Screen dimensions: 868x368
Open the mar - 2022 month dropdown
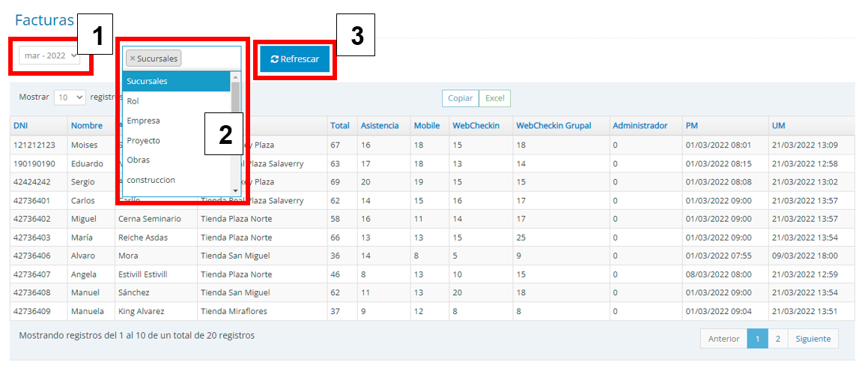click(x=49, y=56)
